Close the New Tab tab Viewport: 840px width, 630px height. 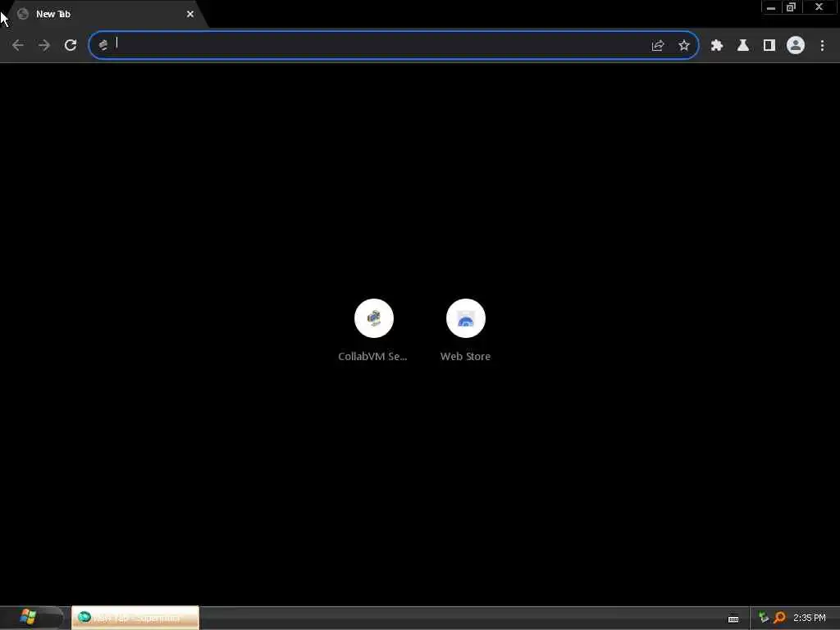coord(190,14)
